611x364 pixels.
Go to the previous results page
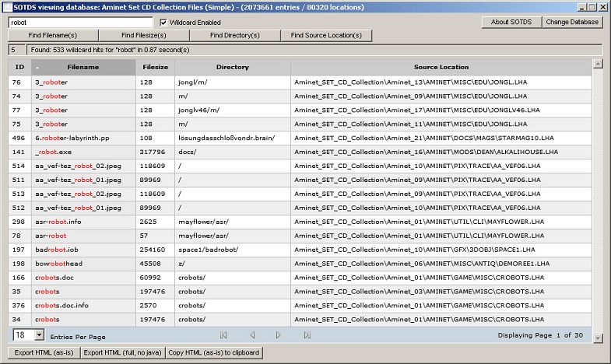(x=251, y=335)
